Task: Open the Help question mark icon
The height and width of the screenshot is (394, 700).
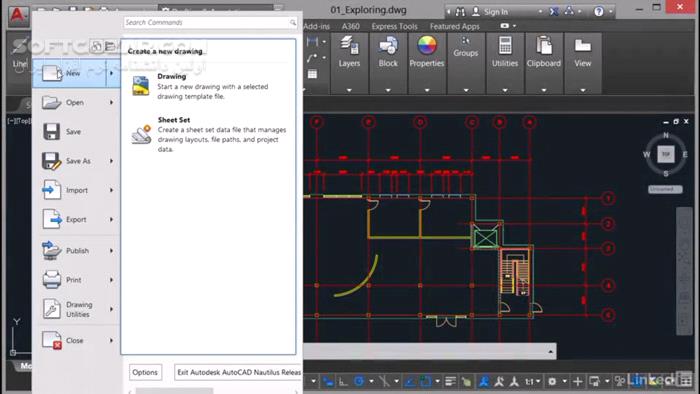Action: click(599, 12)
